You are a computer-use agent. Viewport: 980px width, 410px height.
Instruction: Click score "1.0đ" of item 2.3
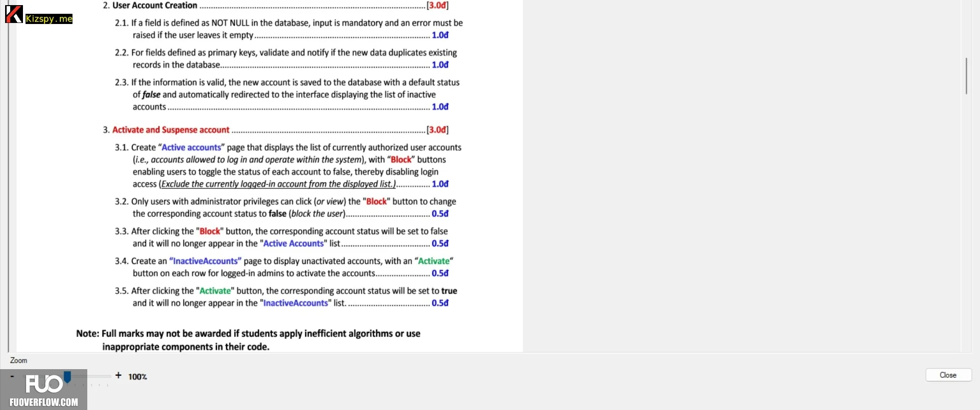pos(440,107)
